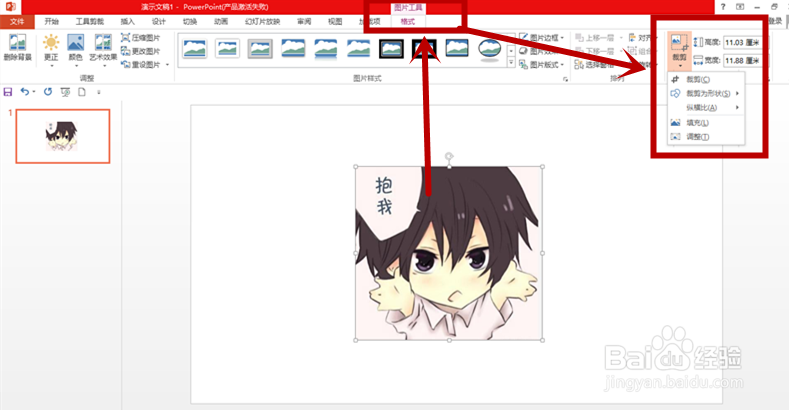
Task: Switch to Picture Tools Format (格式) tab
Action: point(408,21)
